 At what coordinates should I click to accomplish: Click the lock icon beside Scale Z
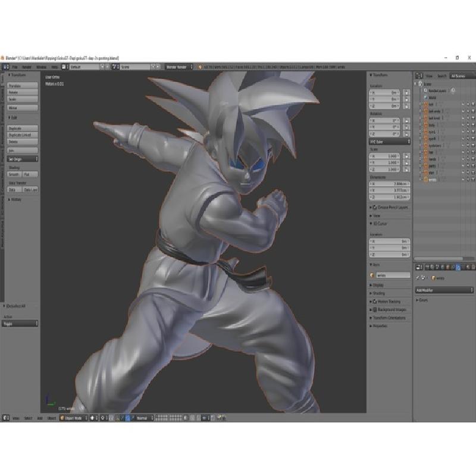click(x=406, y=170)
